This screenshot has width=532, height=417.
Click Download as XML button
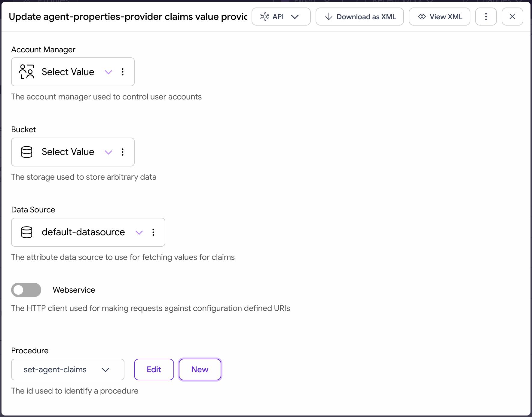click(360, 17)
